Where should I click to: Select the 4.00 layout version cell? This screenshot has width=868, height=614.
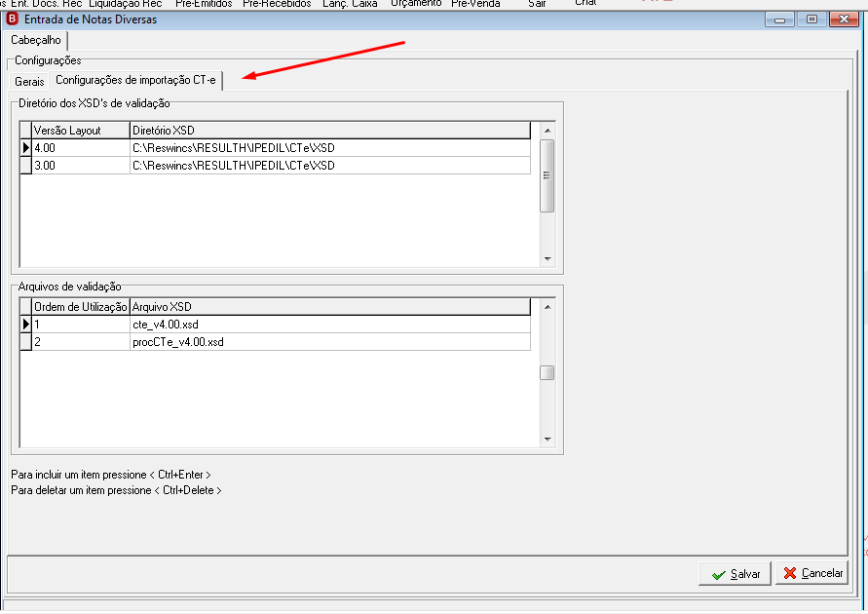[x=81, y=148]
